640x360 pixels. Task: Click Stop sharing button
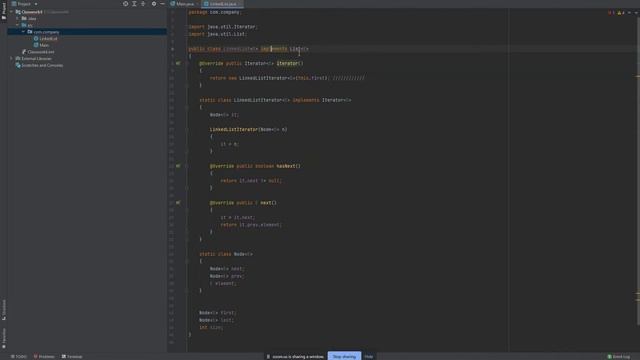(344, 356)
